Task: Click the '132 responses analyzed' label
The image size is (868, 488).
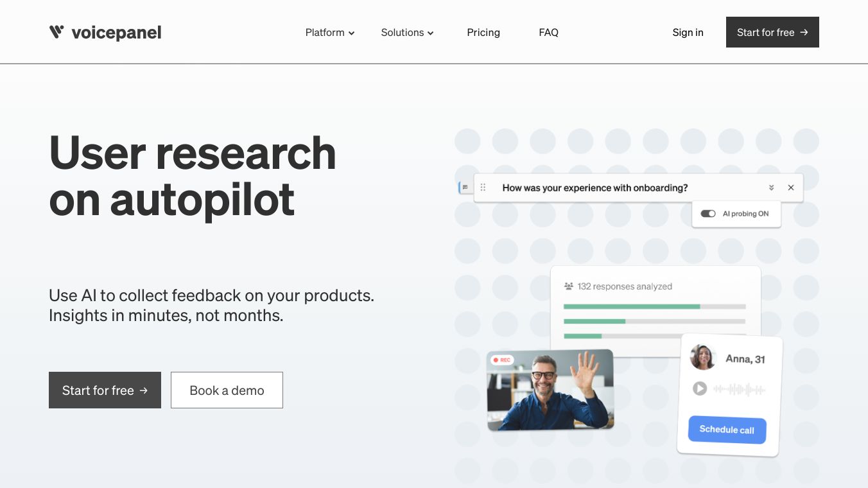Action: (x=625, y=286)
